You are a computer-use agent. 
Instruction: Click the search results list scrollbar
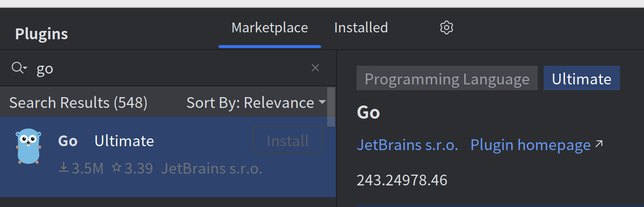[331, 106]
